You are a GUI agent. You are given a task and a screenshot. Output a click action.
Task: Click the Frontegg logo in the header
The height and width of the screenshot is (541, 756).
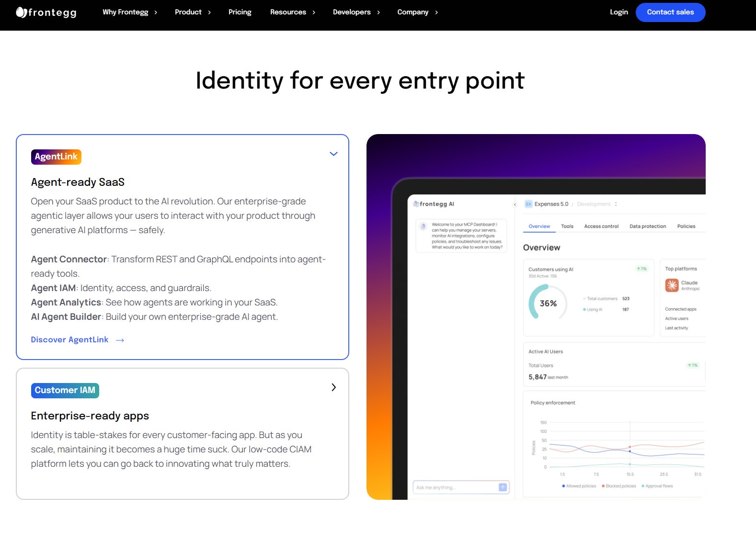pos(46,12)
